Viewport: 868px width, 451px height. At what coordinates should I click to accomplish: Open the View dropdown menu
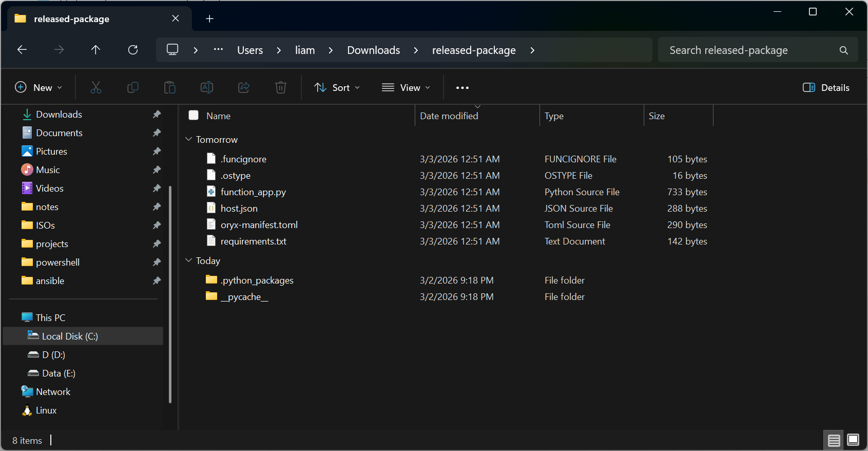[x=406, y=88]
